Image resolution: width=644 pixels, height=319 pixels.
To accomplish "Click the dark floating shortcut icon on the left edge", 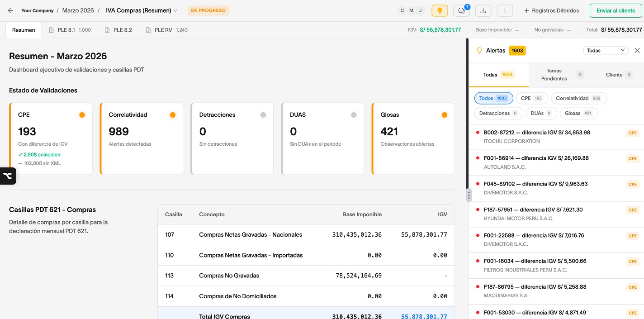I will (x=7, y=176).
